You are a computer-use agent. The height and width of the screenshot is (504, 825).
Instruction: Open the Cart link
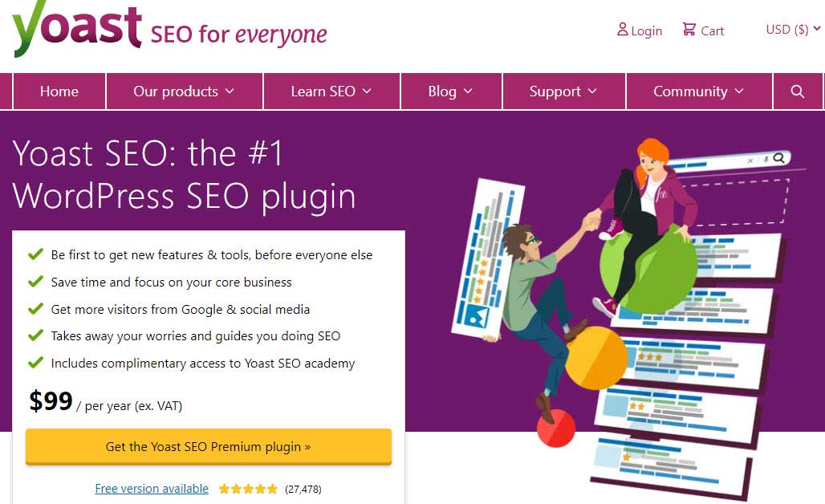click(713, 31)
